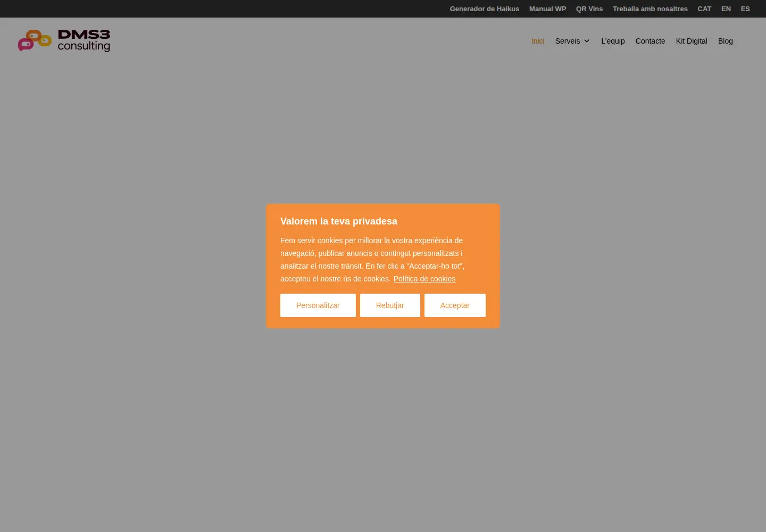Switch language to ES
The height and width of the screenshot is (532, 766).
pos(745,9)
